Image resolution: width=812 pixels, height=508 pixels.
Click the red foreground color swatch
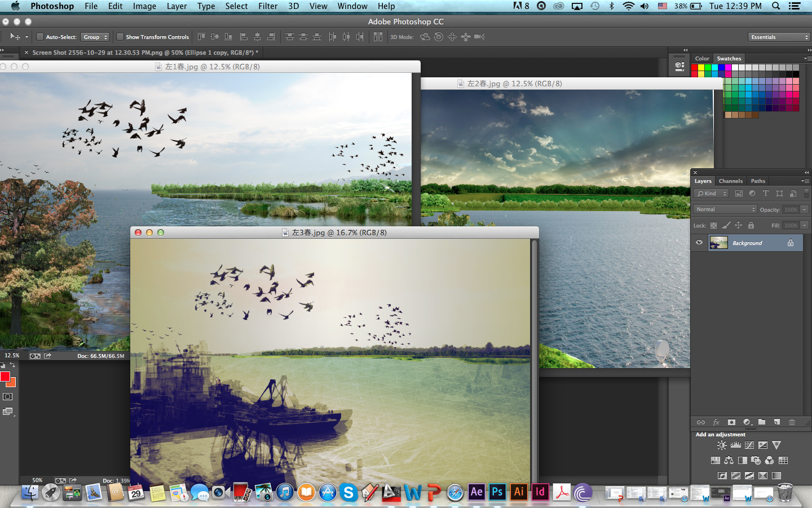[5, 376]
